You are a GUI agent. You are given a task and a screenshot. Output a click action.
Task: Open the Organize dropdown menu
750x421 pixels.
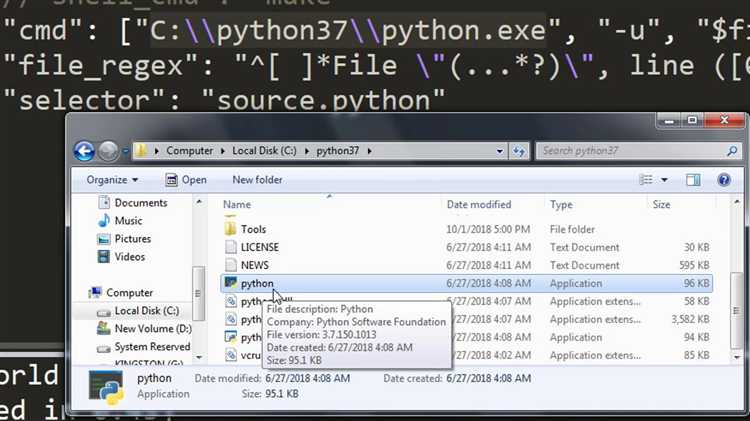click(x=112, y=180)
